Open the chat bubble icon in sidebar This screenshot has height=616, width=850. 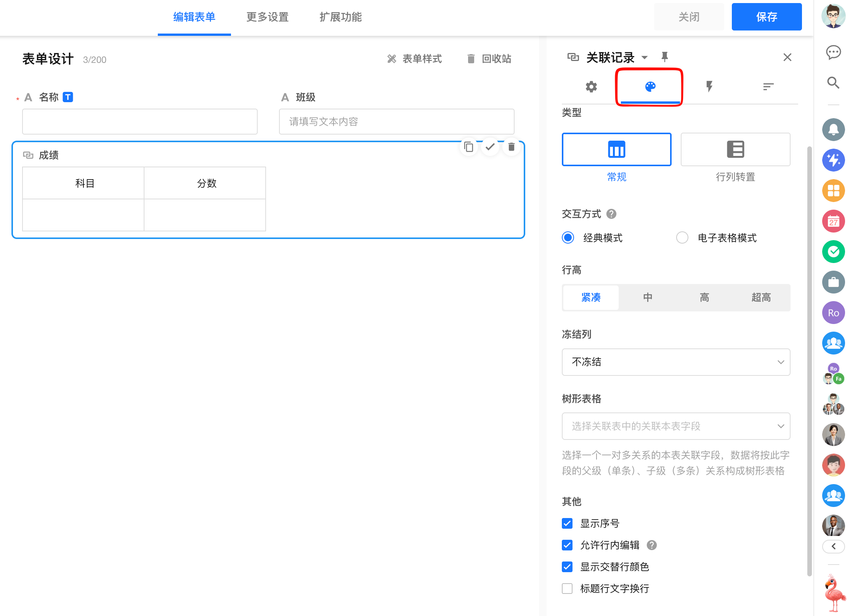[833, 52]
